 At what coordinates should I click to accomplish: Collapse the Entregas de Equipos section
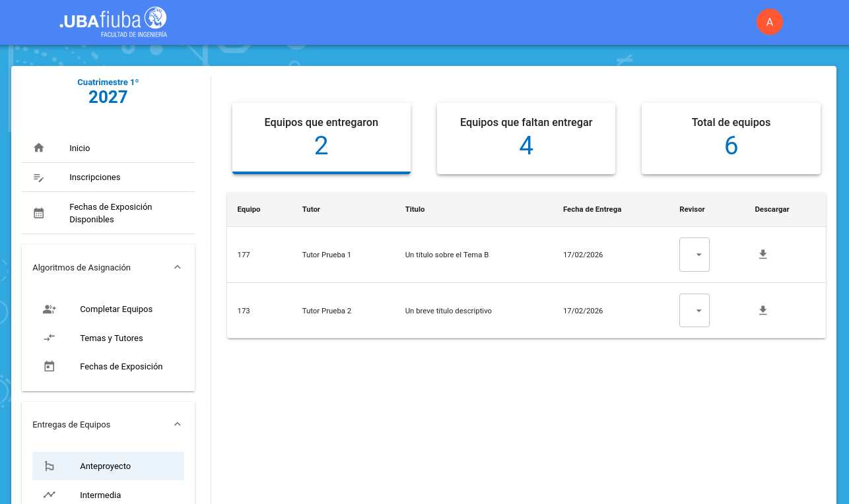point(177,424)
